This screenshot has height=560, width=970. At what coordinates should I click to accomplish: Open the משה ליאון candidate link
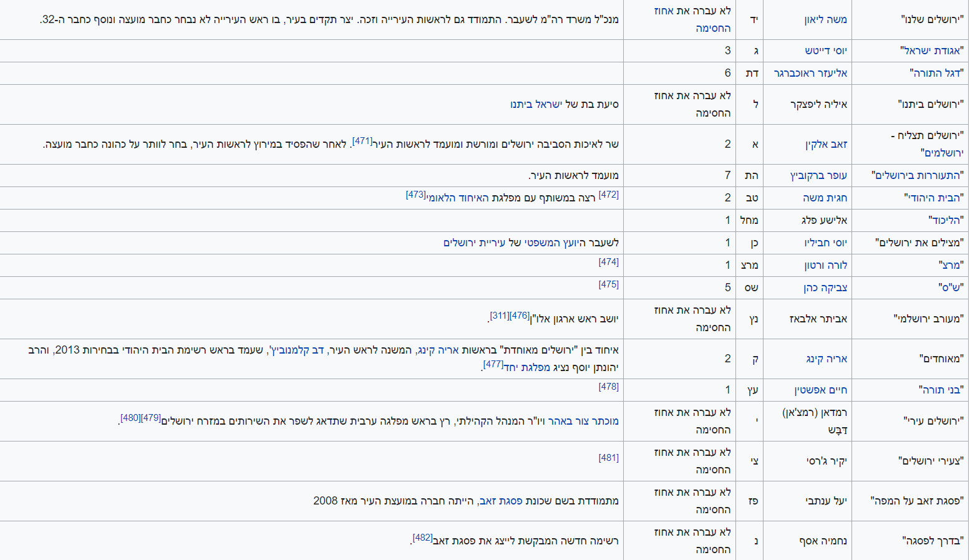(x=825, y=20)
